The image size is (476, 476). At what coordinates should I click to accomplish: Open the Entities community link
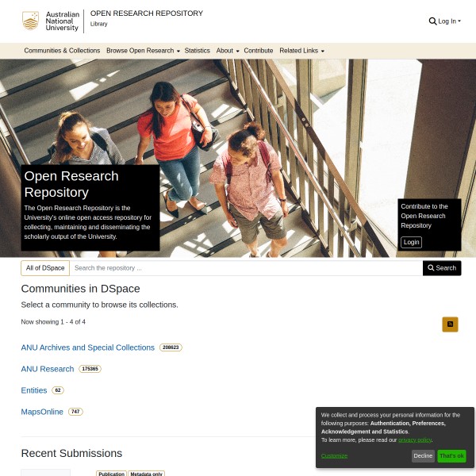click(x=34, y=390)
